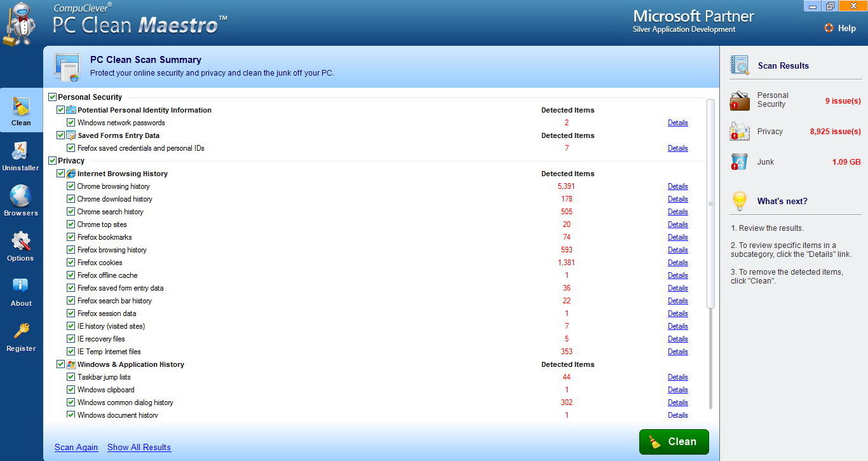Select the IE recovery files row

pos(377,339)
